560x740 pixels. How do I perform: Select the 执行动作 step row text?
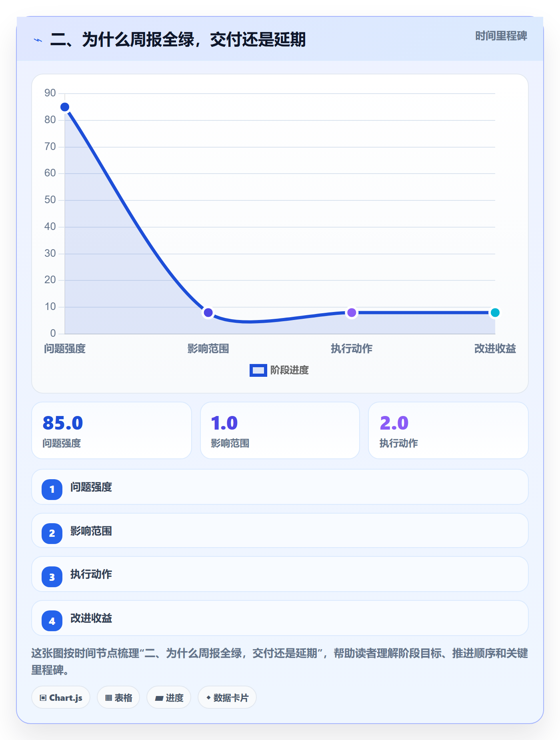point(91,574)
